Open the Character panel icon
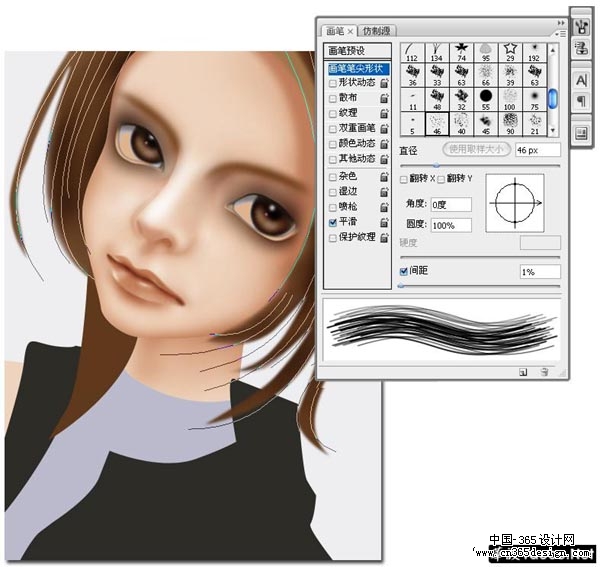The image size is (600, 567). [581, 80]
